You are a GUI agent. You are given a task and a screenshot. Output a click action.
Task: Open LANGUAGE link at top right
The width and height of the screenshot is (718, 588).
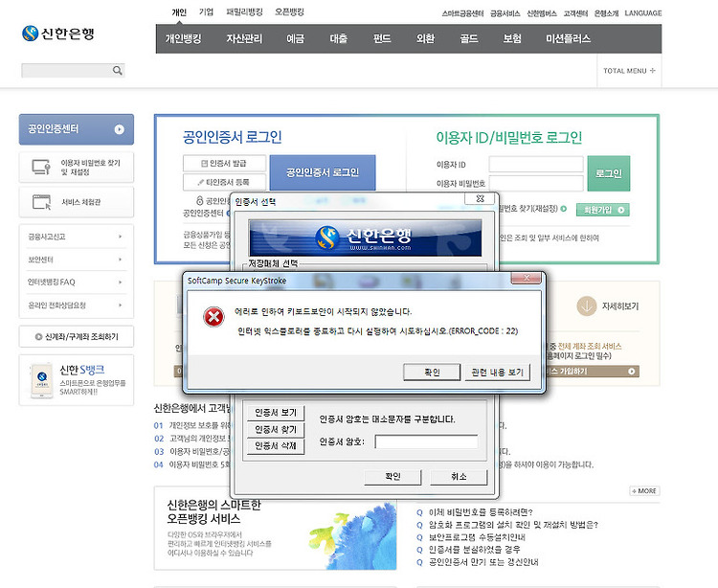point(643,13)
